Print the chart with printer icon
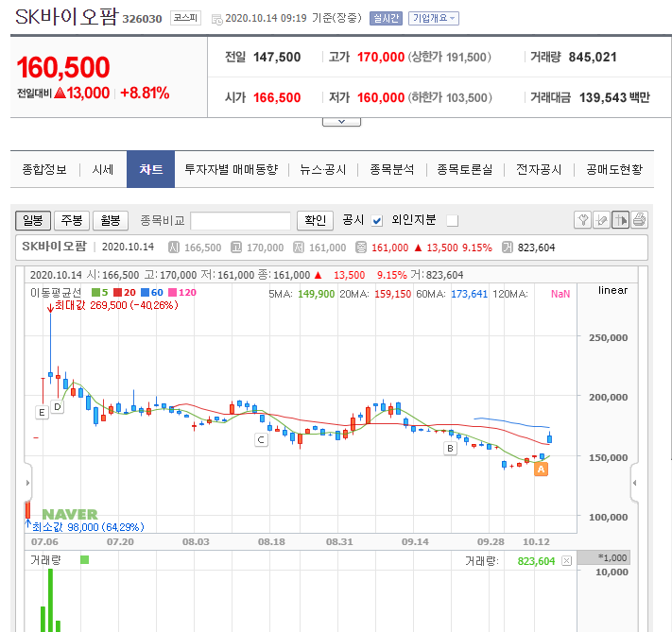This screenshot has width=672, height=632. (639, 220)
